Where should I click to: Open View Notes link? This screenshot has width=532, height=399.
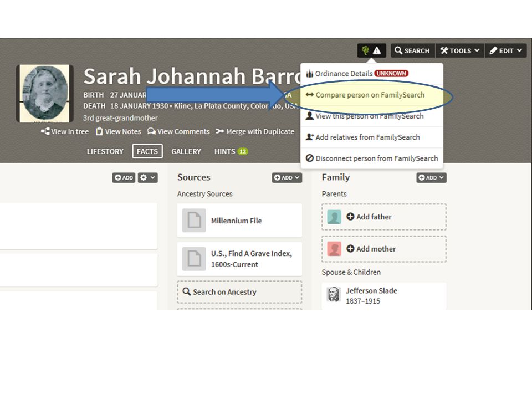[x=119, y=131]
